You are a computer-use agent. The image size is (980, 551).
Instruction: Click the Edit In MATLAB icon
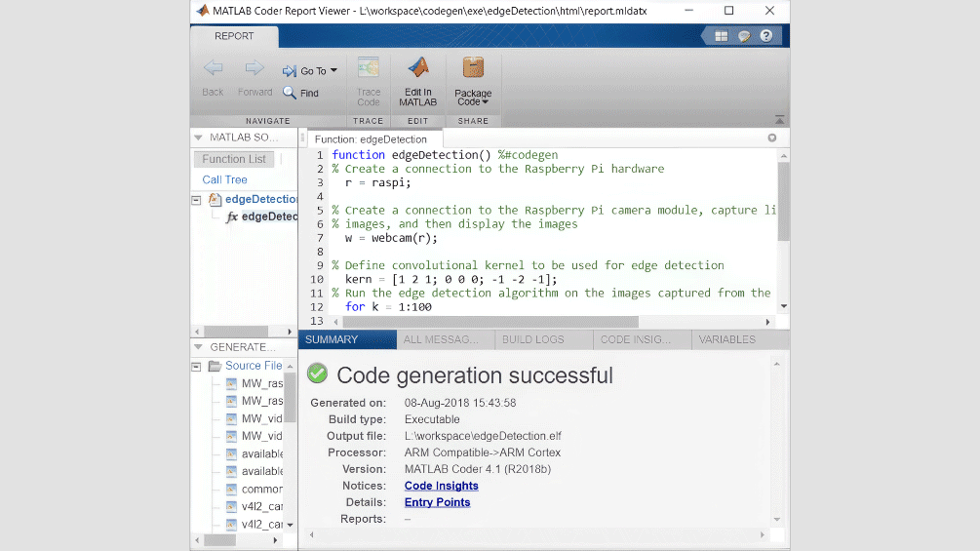[417, 68]
